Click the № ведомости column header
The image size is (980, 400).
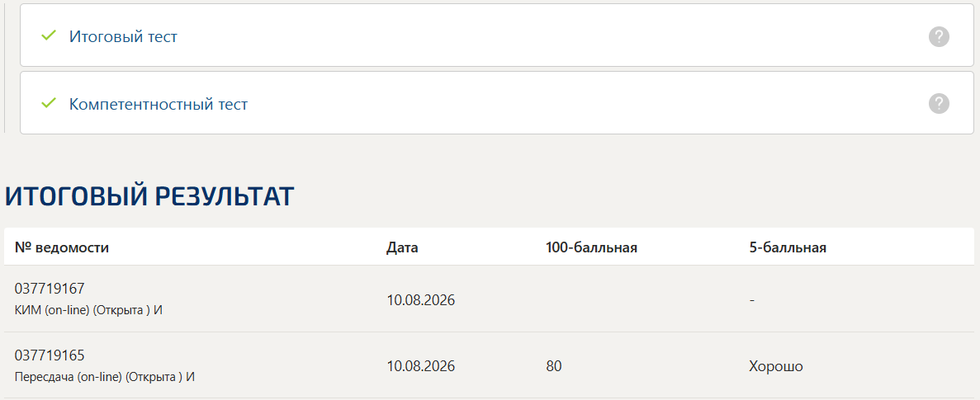62,247
